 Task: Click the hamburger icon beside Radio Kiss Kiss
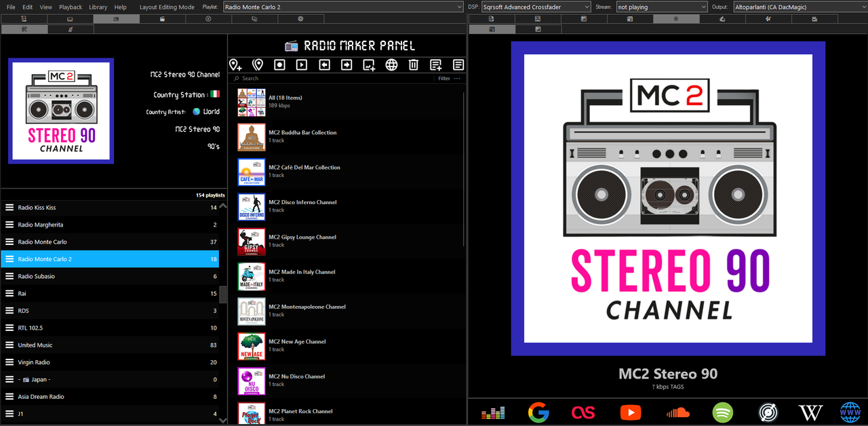pyautogui.click(x=9, y=208)
